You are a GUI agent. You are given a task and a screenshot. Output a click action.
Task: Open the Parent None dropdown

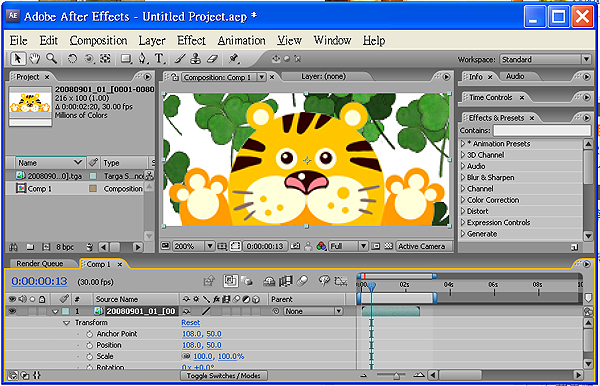313,311
